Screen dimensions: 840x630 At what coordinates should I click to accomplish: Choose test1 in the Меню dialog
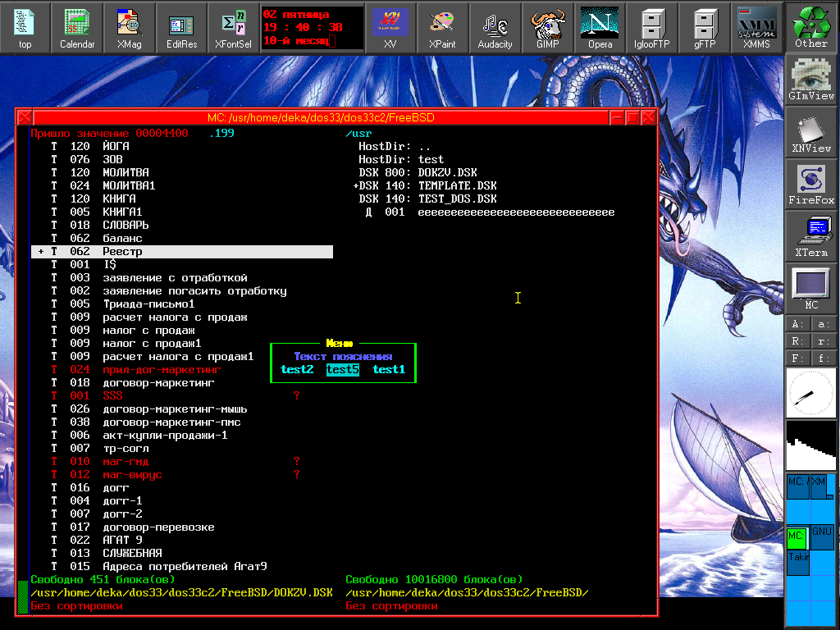click(x=389, y=370)
